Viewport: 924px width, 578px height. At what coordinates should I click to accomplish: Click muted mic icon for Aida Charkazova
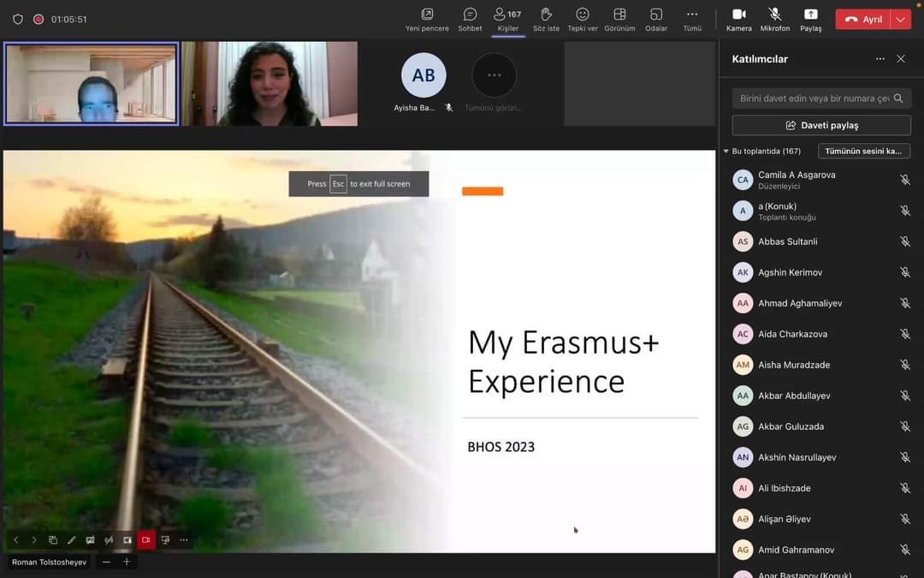click(905, 334)
